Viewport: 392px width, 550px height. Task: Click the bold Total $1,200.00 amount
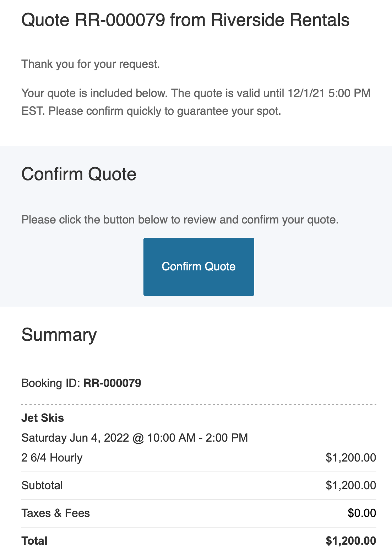(x=351, y=541)
